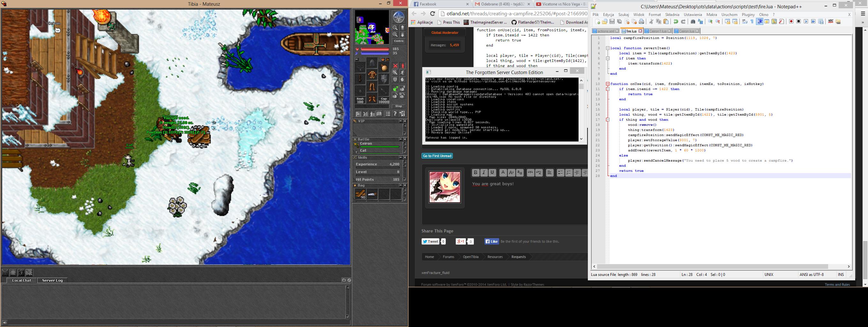Click the New file icon in Notepad++
868x327 pixels.
(597, 22)
